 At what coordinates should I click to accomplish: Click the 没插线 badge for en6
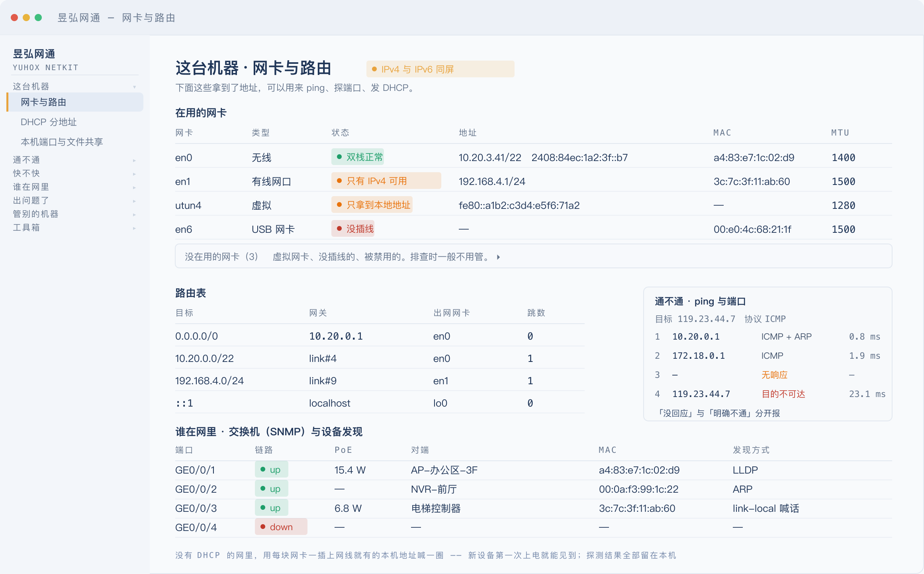click(353, 229)
